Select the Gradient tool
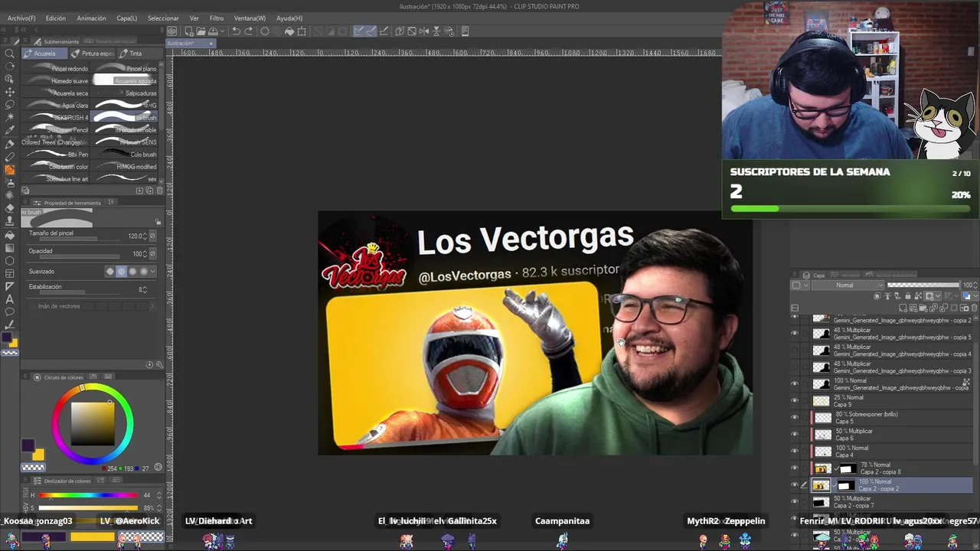 [x=10, y=247]
